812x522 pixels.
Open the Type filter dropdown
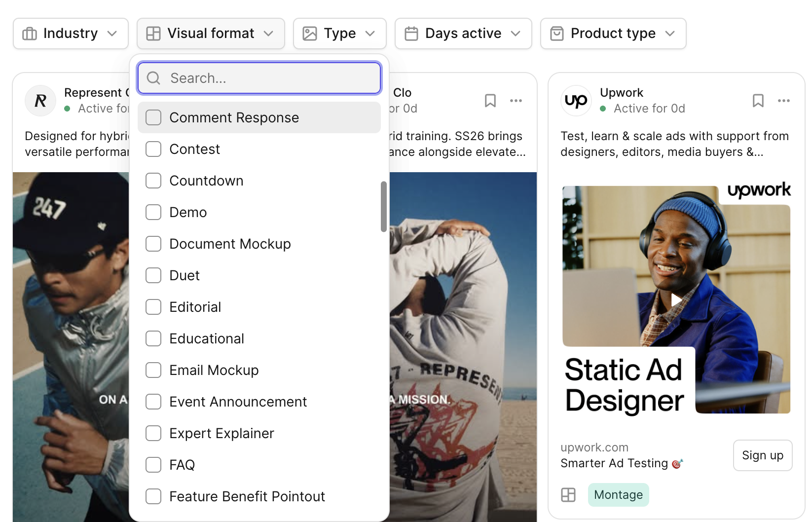[340, 34]
